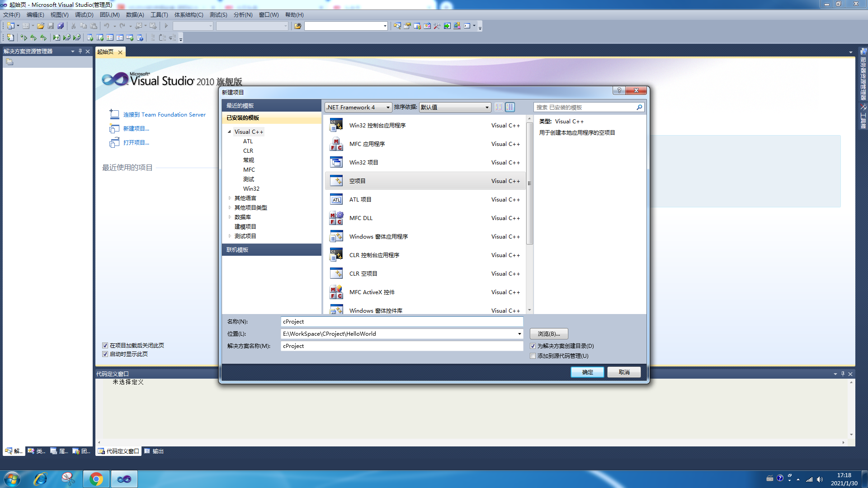
Task: Open Internet Explorer from taskbar
Action: point(41,479)
